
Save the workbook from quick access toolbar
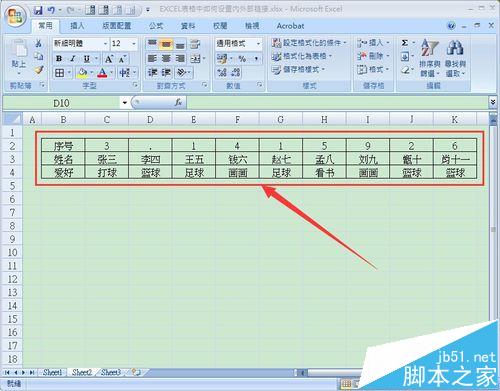click(38, 10)
